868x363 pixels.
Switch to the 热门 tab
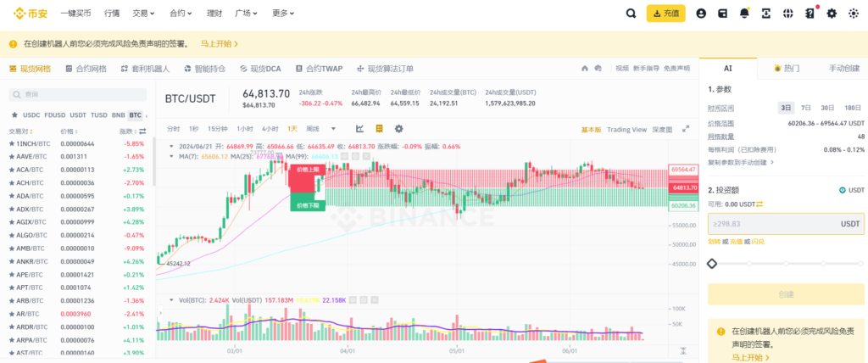[x=787, y=68]
